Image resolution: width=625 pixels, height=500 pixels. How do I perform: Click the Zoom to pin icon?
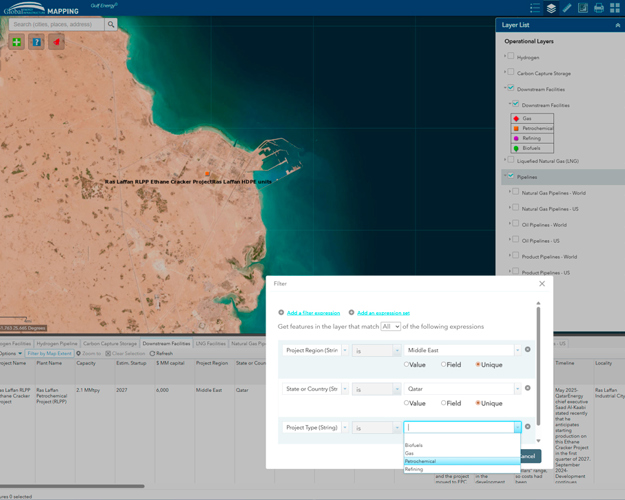pyautogui.click(x=79, y=353)
